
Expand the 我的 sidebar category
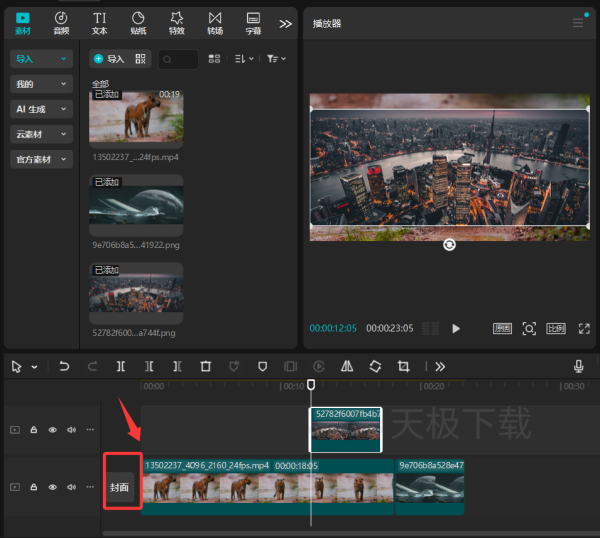click(41, 84)
